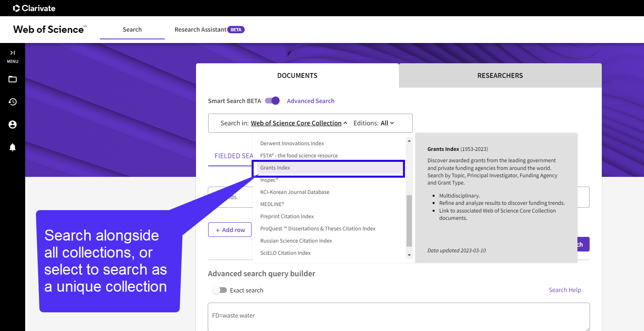Click the Web of Science logo

pos(50,30)
